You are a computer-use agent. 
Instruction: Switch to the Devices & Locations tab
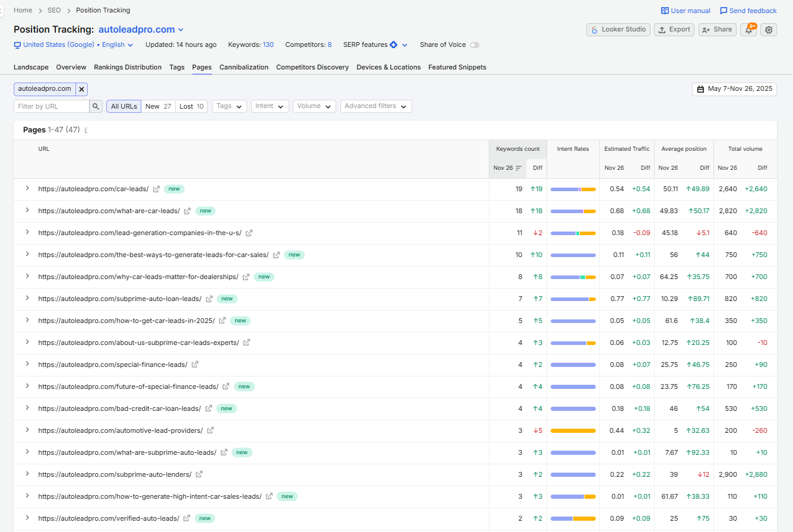388,67
